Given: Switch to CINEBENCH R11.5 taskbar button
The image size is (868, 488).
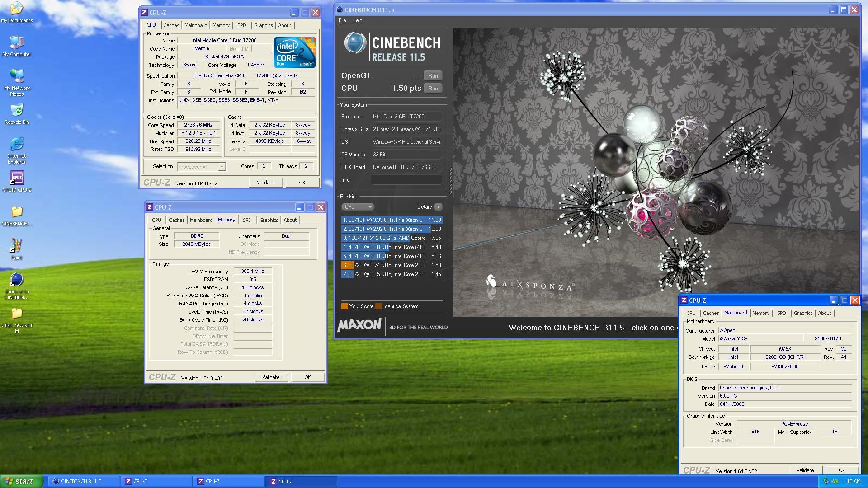Looking at the screenshot, I should pos(84,481).
